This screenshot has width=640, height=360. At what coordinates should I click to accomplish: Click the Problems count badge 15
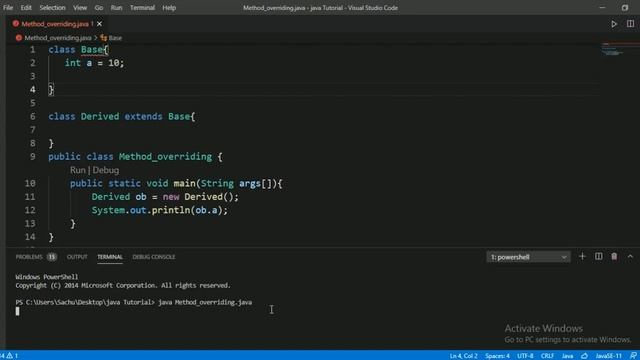tap(51, 257)
